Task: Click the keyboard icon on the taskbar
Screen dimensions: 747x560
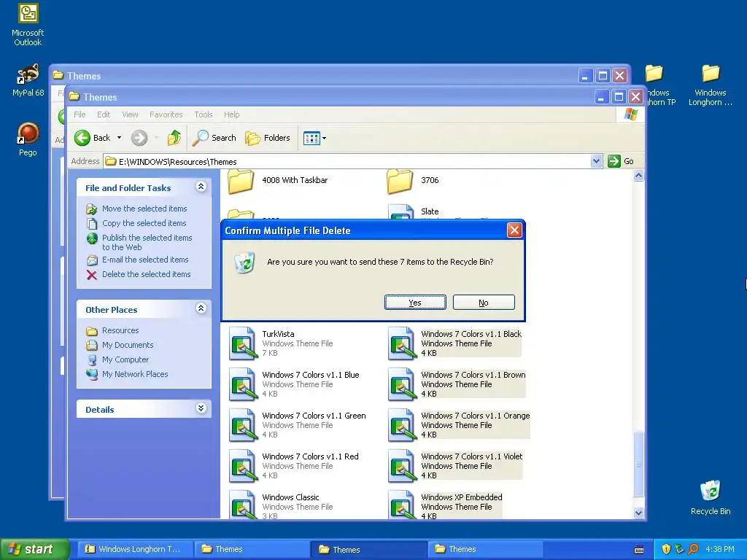Action: (639, 550)
